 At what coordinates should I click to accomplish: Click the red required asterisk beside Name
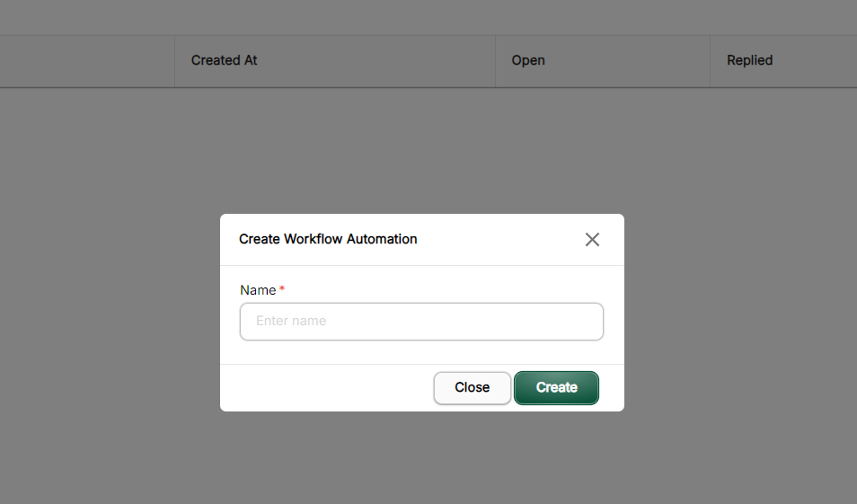click(282, 289)
